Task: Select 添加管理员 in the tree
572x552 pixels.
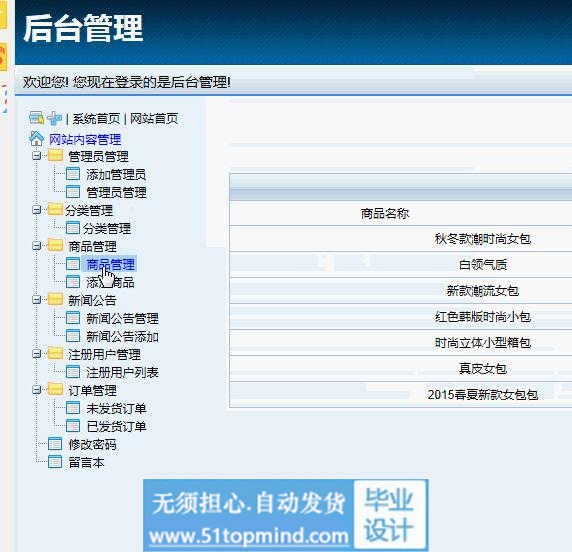Action: coord(116,174)
